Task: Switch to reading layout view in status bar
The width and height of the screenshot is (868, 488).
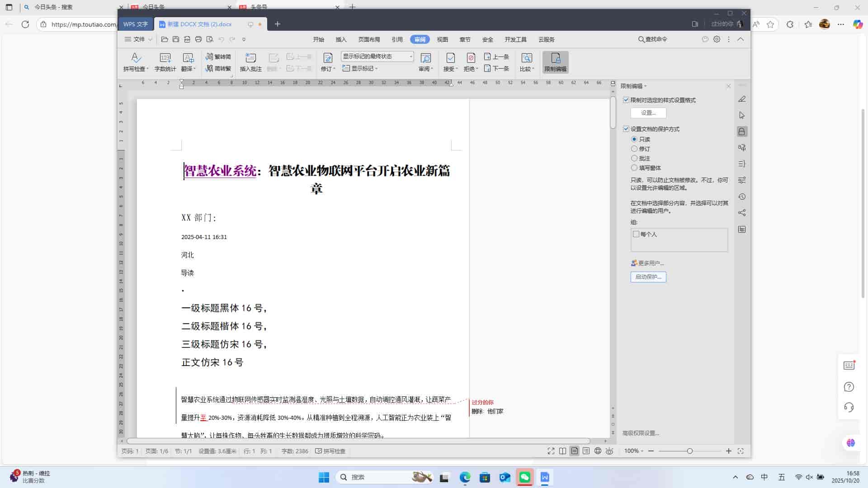Action: pyautogui.click(x=562, y=451)
